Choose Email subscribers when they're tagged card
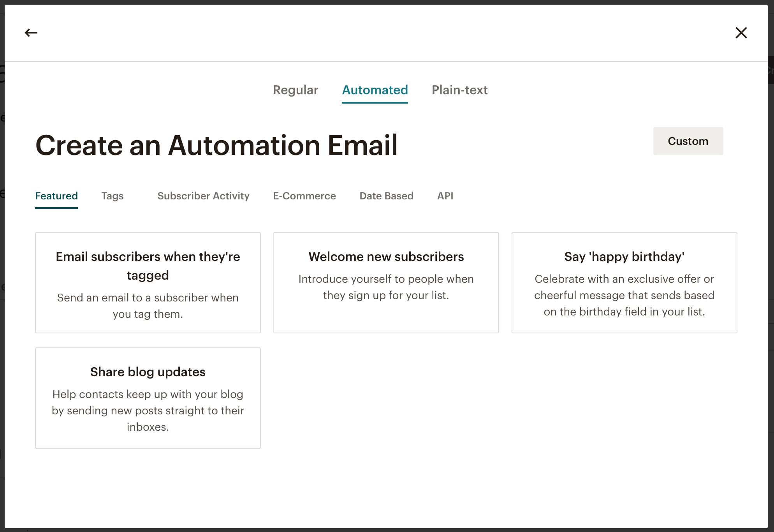The image size is (774, 532). pyautogui.click(x=148, y=283)
